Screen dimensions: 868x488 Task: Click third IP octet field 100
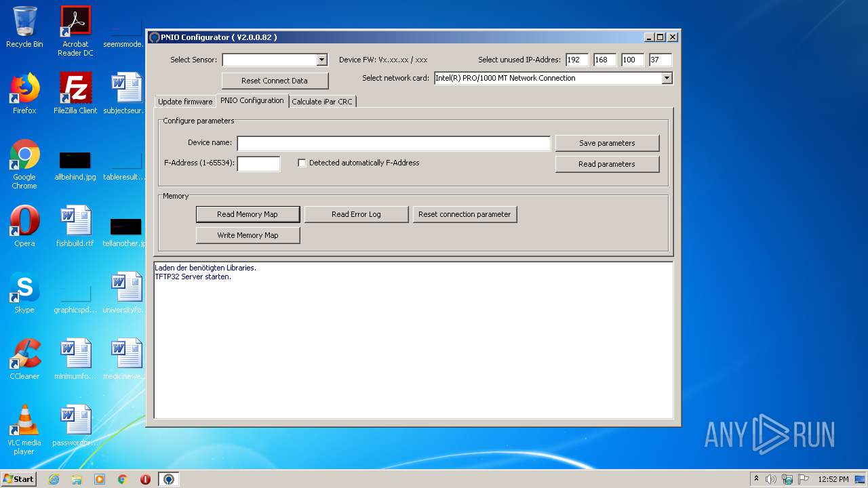[x=633, y=60]
